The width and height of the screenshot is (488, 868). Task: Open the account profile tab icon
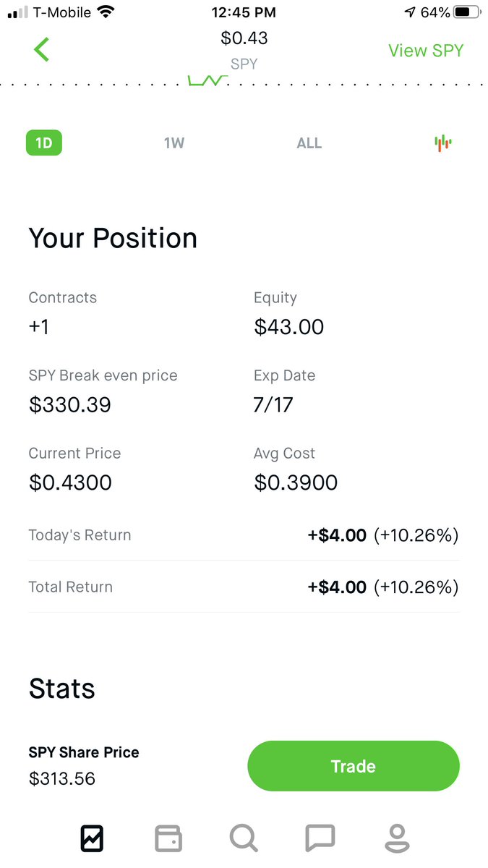click(396, 838)
